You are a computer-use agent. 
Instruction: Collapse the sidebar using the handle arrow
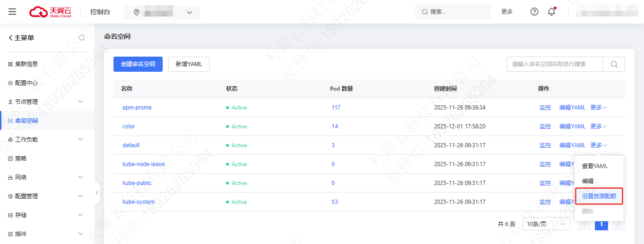pyautogui.click(x=97, y=193)
